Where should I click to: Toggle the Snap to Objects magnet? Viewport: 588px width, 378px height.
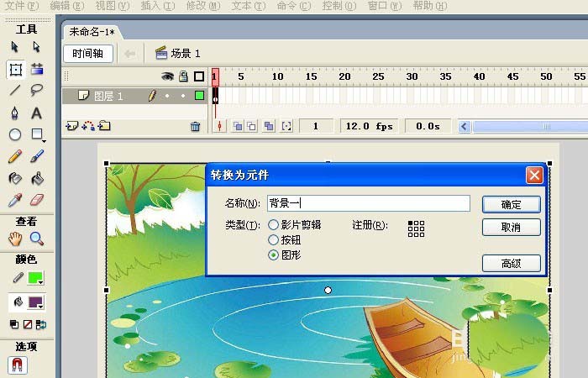click(x=18, y=365)
